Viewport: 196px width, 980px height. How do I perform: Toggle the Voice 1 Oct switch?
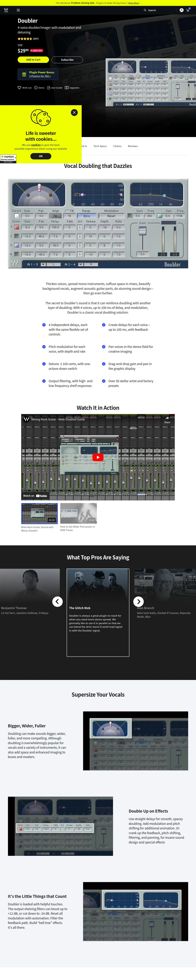click(x=80, y=228)
